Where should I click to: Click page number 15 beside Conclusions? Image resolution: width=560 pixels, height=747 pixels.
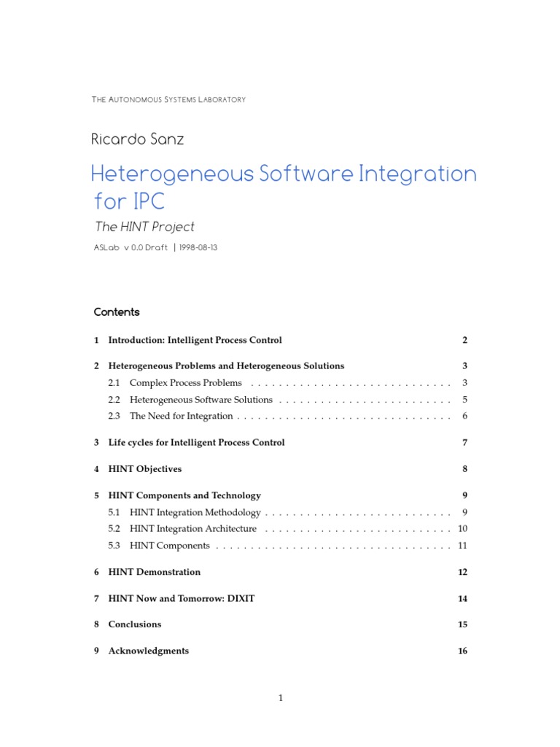[462, 624]
